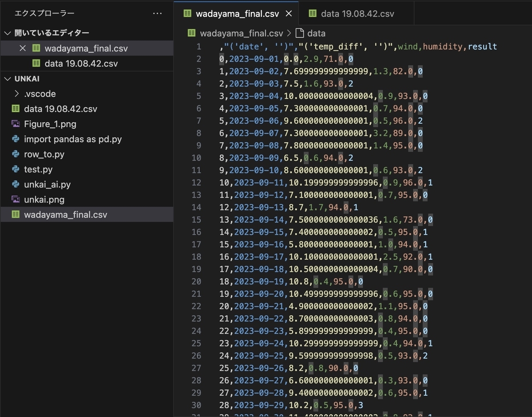Click the image icon beside Figure_1.png
The width and height of the screenshot is (532, 417).
click(x=16, y=124)
